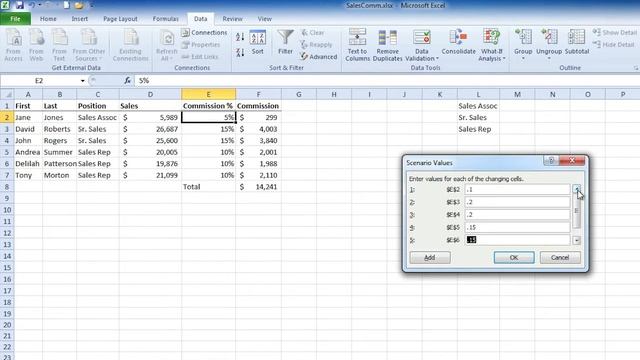Sort A to Z ascending

(240, 37)
